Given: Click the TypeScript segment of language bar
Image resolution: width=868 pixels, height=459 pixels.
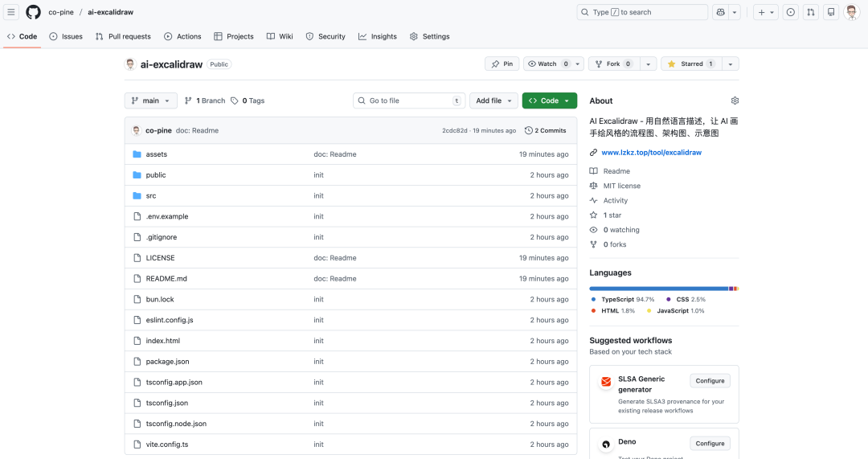Looking at the screenshot, I should pos(659,289).
